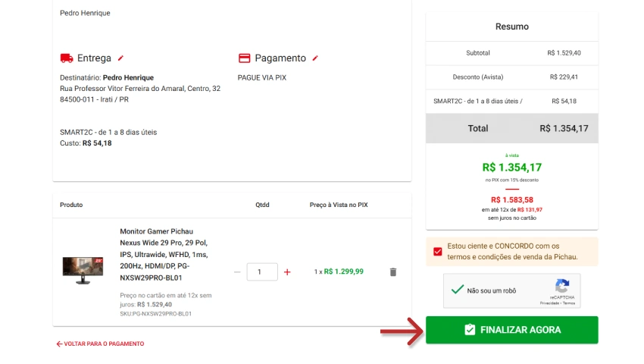The height and width of the screenshot is (364, 644).
Task: Edit payment method via Pagamento pencil icon
Action: (x=315, y=58)
